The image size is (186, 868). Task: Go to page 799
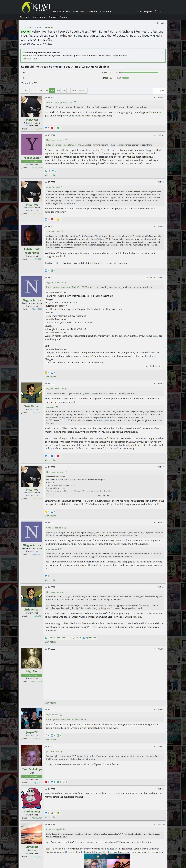click(x=58, y=91)
